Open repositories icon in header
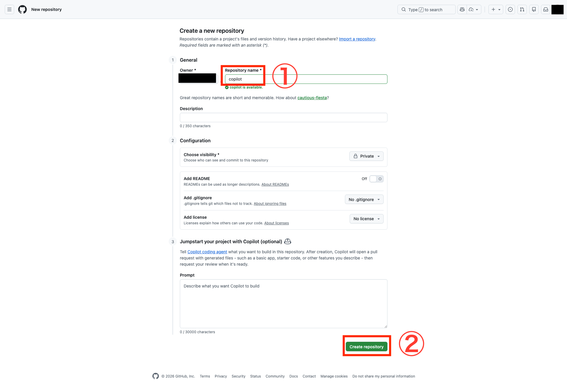The height and width of the screenshot is (392, 567). click(x=534, y=9)
